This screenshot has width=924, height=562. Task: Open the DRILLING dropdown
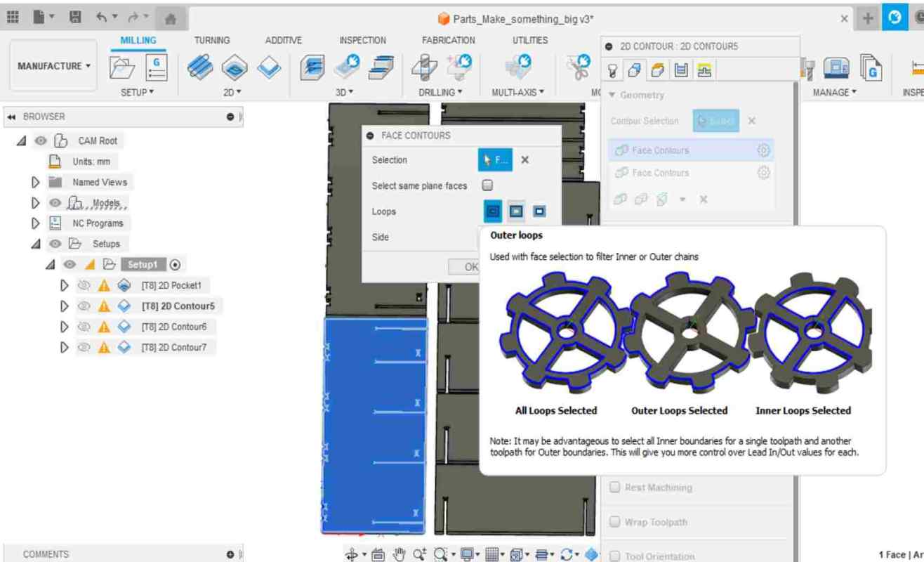441,92
